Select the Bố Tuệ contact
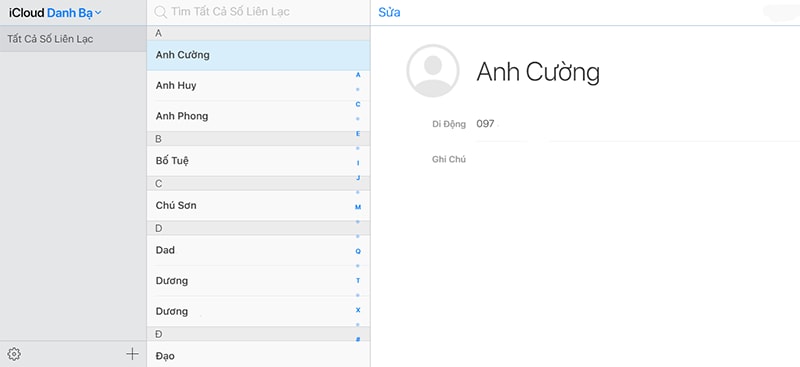The height and width of the screenshot is (367, 800). 258,161
